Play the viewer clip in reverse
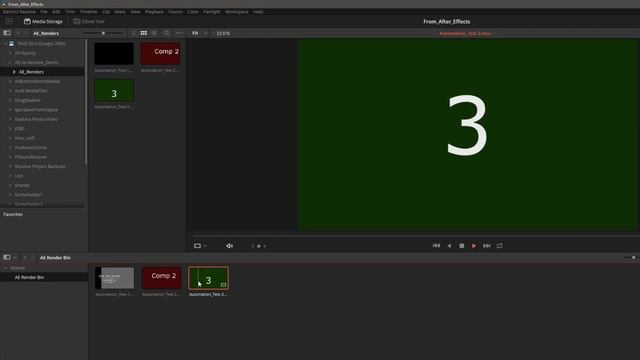Screen dimensions: 640x360 pyautogui.click(x=449, y=246)
